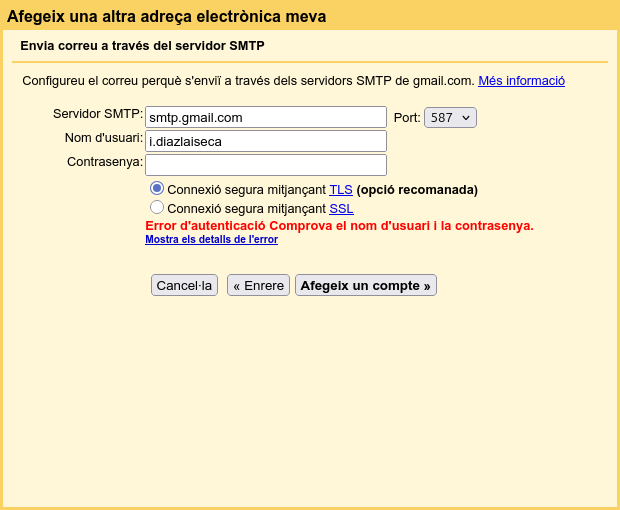Click the Nom d'usuari label

[x=103, y=138]
